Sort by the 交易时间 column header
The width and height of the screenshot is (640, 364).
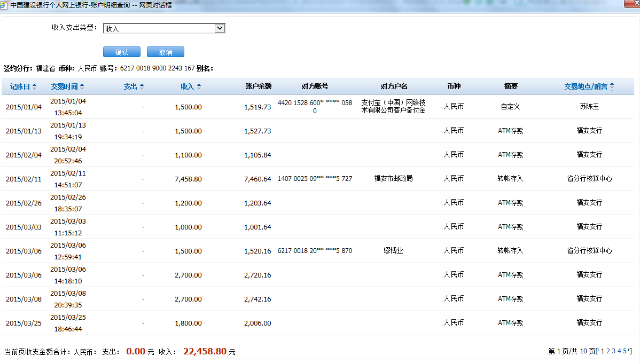click(64, 86)
